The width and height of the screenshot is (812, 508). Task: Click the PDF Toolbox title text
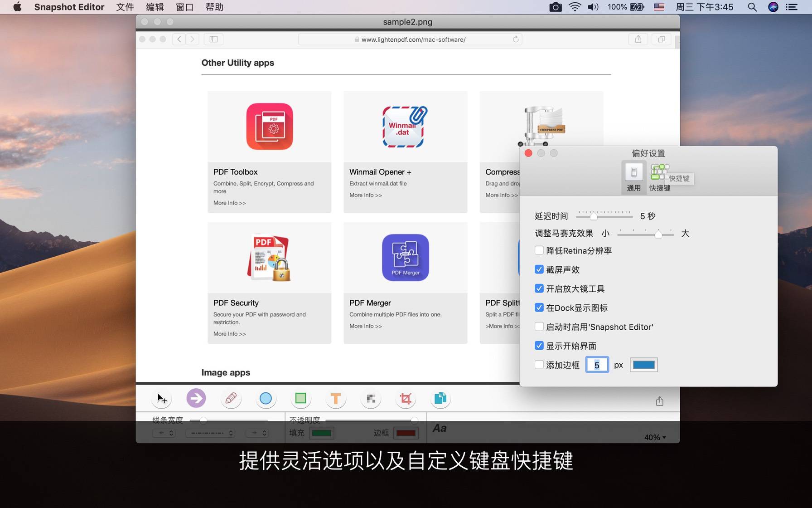pyautogui.click(x=236, y=172)
